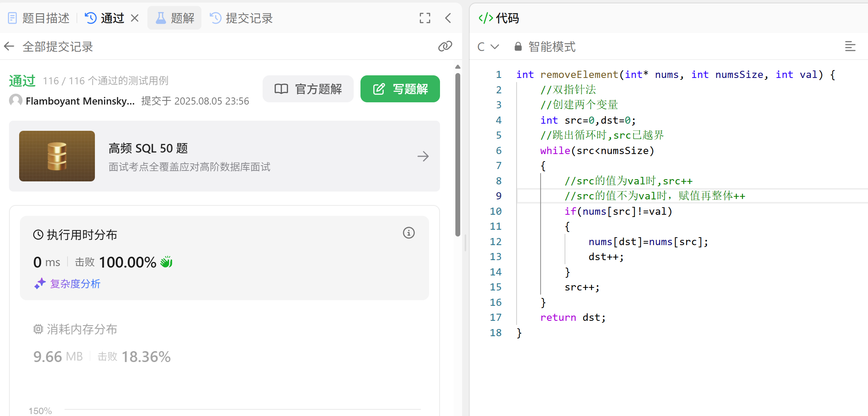Click the info icon in runtime card

(x=408, y=233)
